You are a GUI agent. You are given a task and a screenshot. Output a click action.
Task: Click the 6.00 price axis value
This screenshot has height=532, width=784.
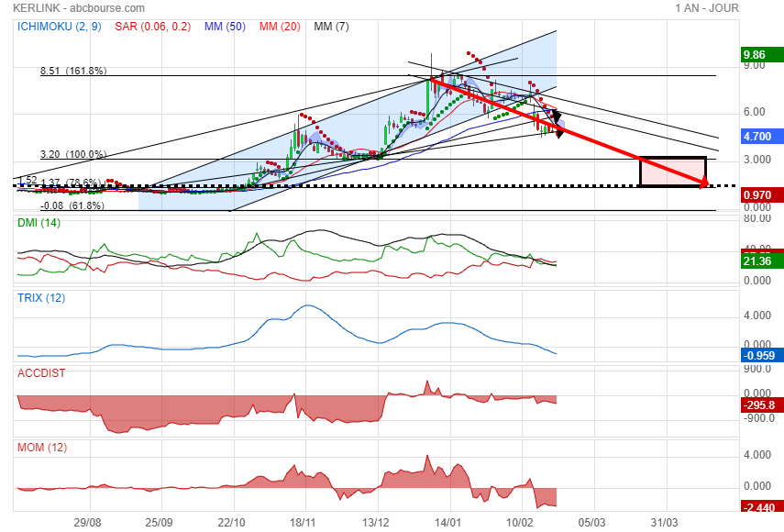tap(754, 112)
